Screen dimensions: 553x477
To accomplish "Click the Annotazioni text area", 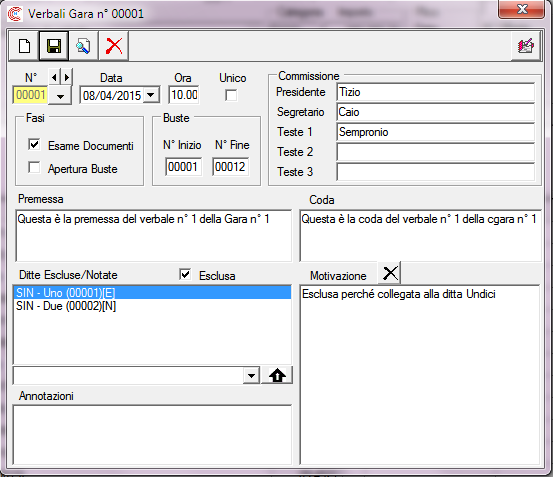I will coord(152,435).
